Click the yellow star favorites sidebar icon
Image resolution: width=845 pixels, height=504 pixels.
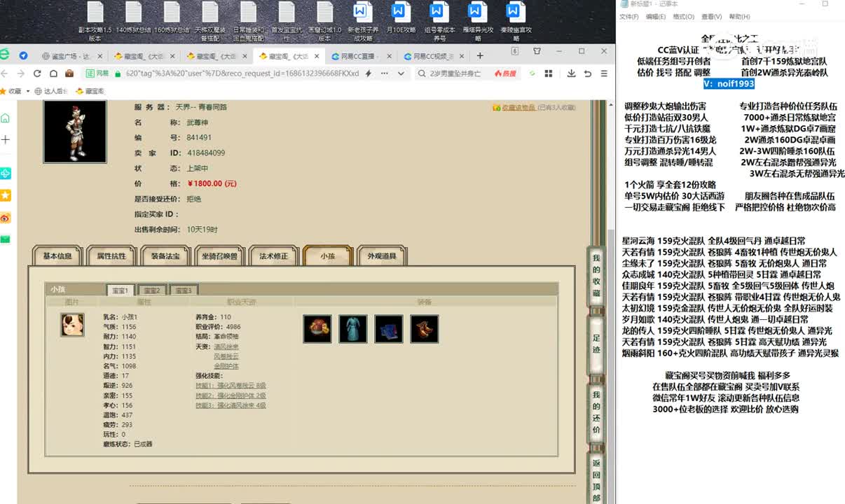click(x=6, y=195)
